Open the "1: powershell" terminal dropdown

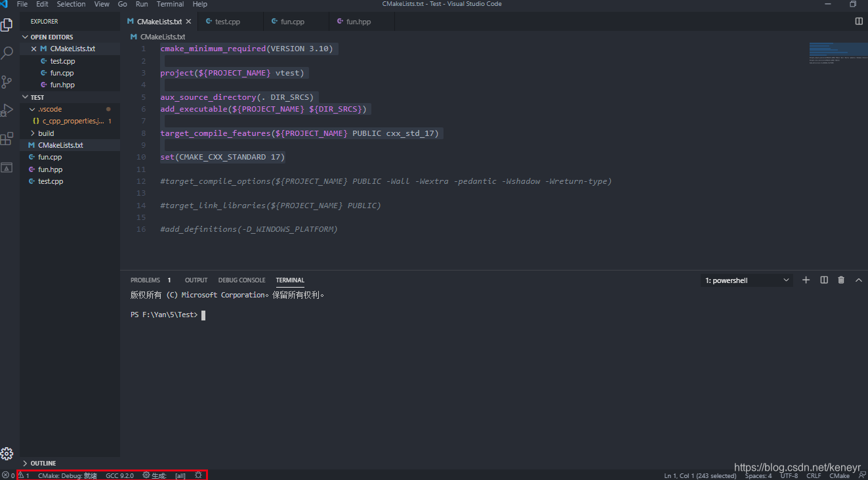click(746, 280)
